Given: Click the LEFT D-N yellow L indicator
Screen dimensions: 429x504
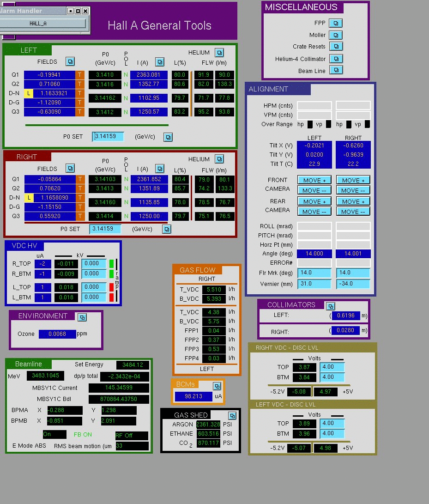Looking at the screenshot, I should point(29,93).
